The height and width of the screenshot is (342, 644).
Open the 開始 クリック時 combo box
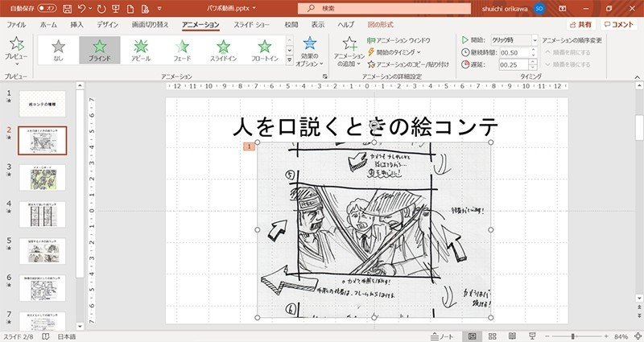pyautogui.click(x=514, y=40)
